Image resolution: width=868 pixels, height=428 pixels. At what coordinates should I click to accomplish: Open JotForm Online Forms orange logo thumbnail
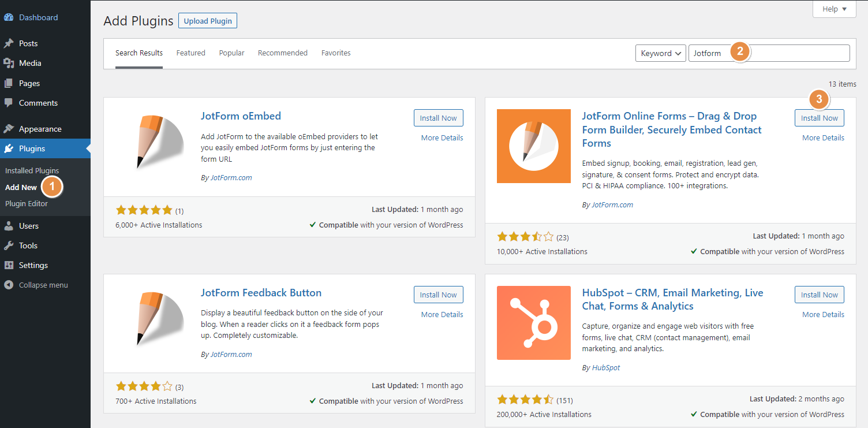[534, 146]
